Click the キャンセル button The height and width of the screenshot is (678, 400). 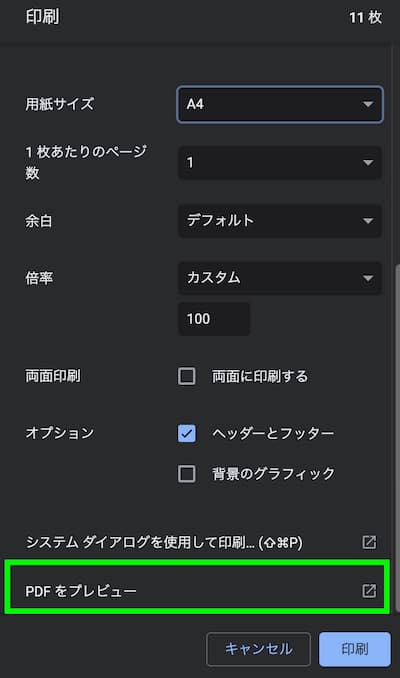[259, 649]
